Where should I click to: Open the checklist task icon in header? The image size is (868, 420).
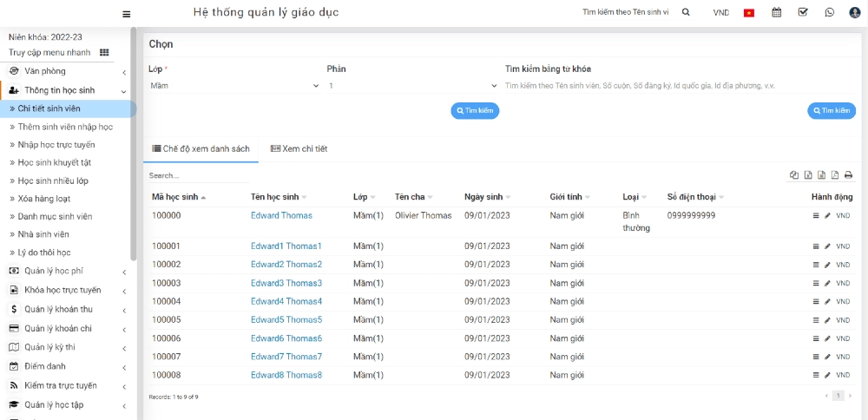coord(803,12)
